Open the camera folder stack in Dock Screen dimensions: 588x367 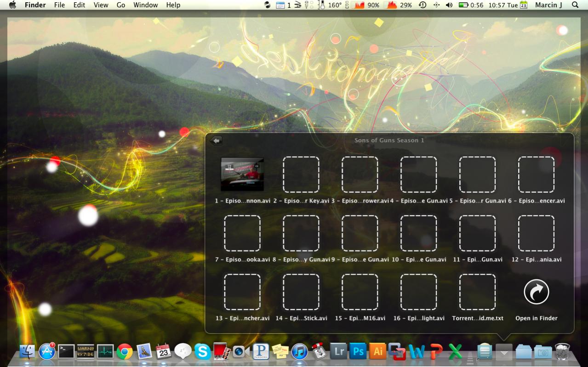click(x=543, y=352)
